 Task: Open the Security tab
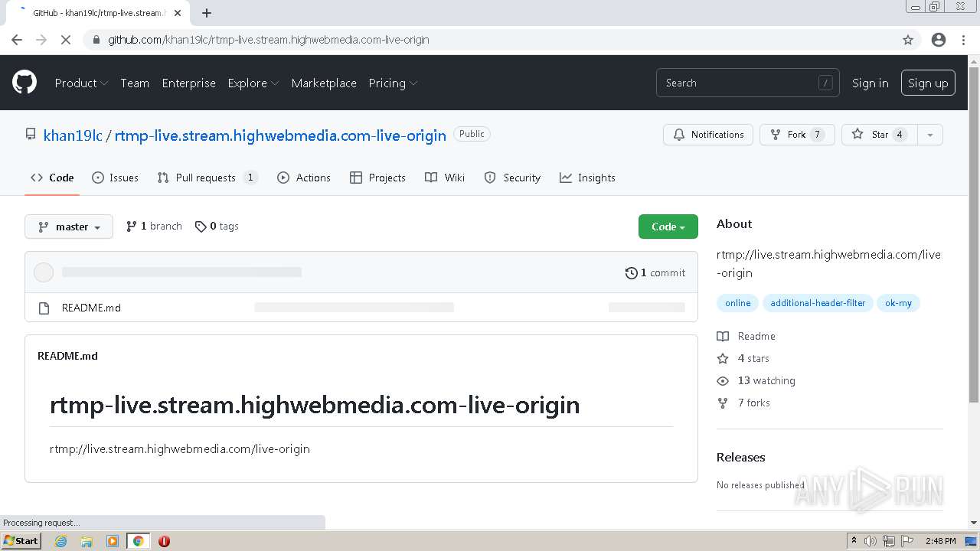point(512,178)
